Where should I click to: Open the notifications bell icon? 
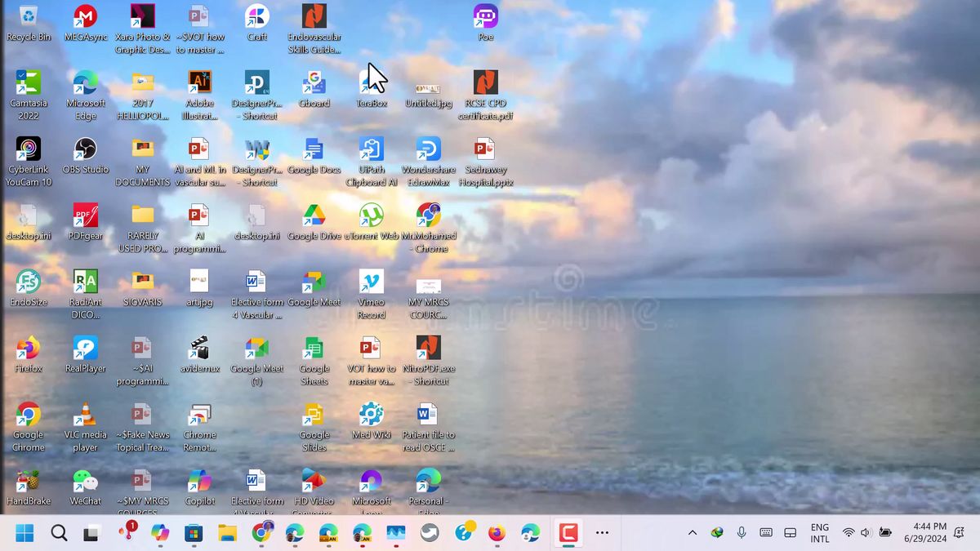959,533
